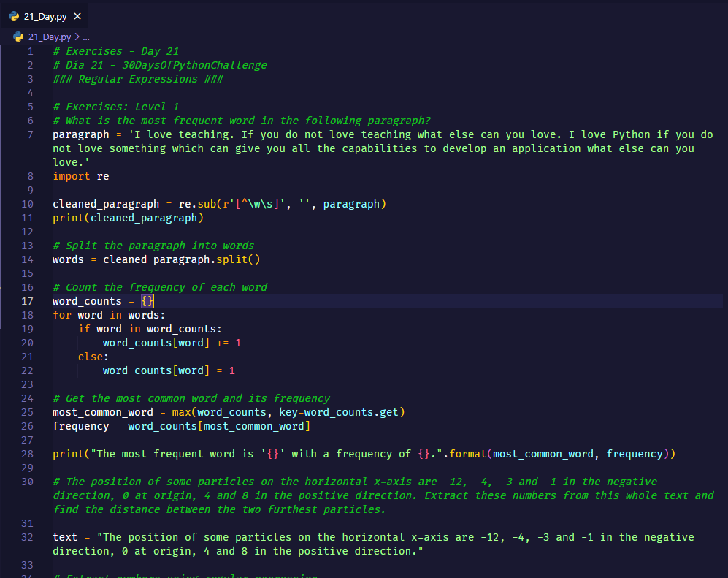Image resolution: width=728 pixels, height=578 pixels.
Task: Click line number 32 in the gutter
Action: click(x=28, y=537)
